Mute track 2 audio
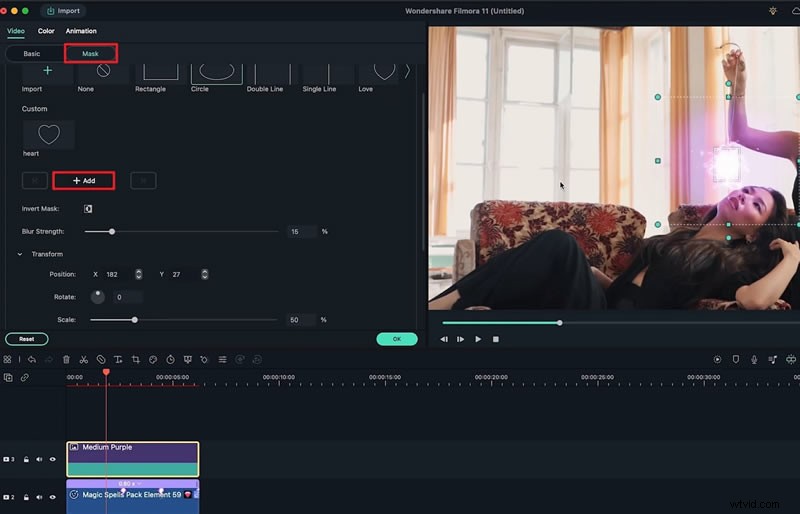 [39, 497]
